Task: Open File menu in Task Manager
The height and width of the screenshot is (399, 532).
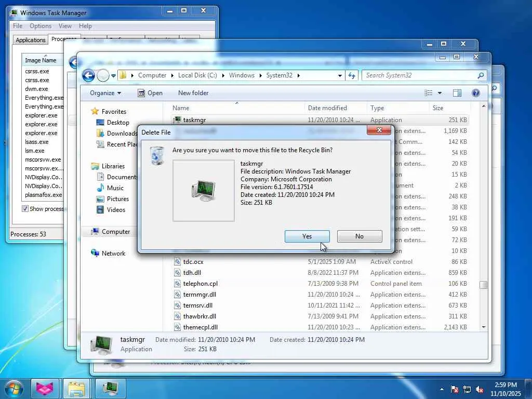Action: 17,26
